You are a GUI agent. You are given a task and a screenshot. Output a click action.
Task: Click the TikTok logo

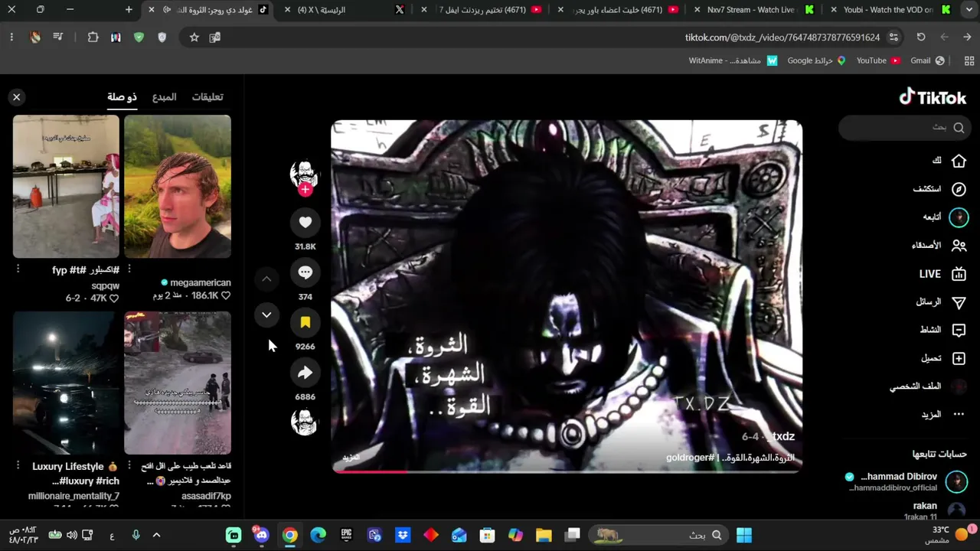(x=933, y=97)
